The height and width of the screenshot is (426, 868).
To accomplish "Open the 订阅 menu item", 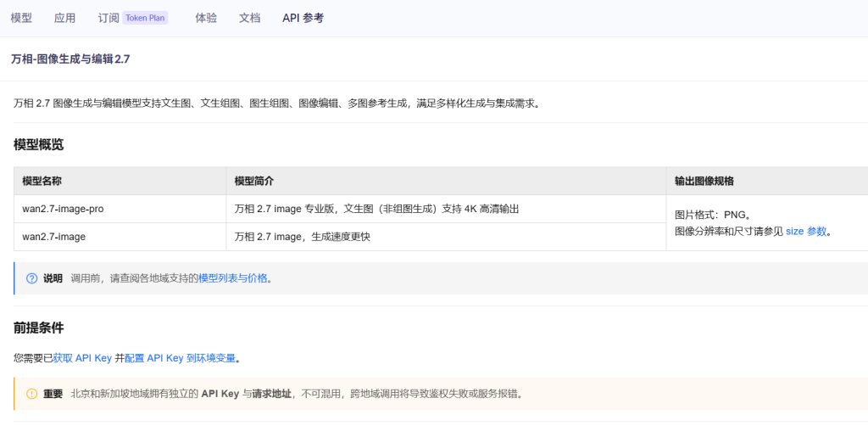I will [x=108, y=18].
